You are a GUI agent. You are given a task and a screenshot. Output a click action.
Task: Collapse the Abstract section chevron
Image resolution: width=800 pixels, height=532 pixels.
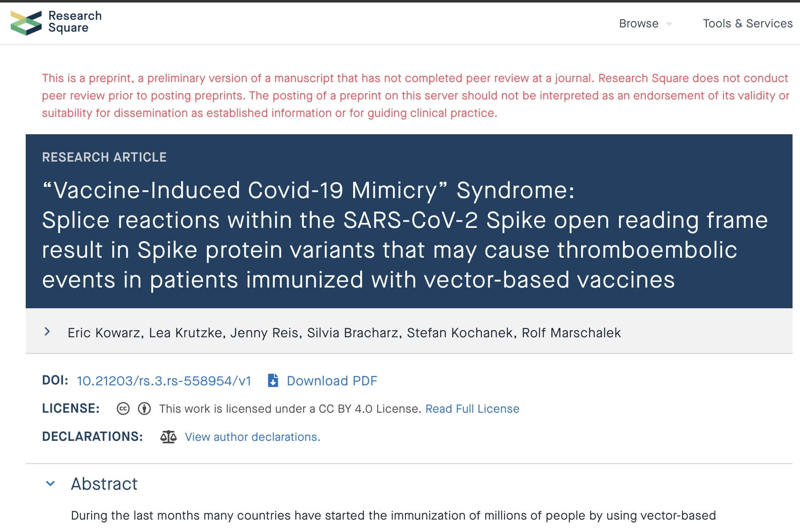click(51, 484)
